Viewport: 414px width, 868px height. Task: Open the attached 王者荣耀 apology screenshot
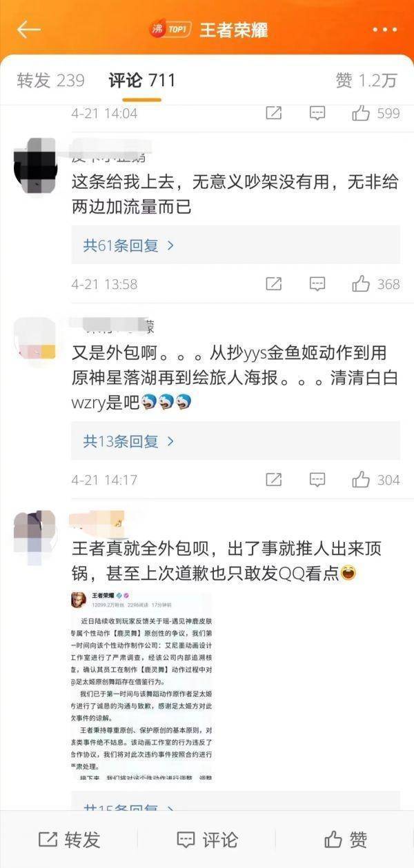[x=141, y=685]
